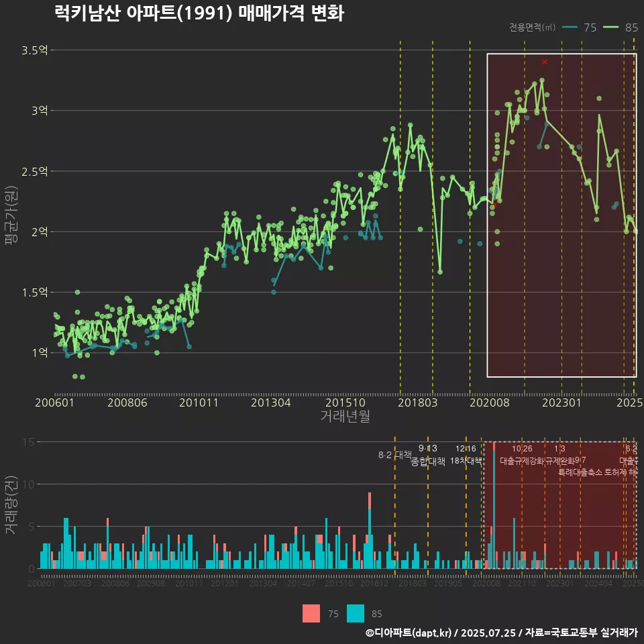This screenshot has height=644, width=644.
Task: Click 201407 on the volume chart axis
Action: pyautogui.click(x=301, y=583)
